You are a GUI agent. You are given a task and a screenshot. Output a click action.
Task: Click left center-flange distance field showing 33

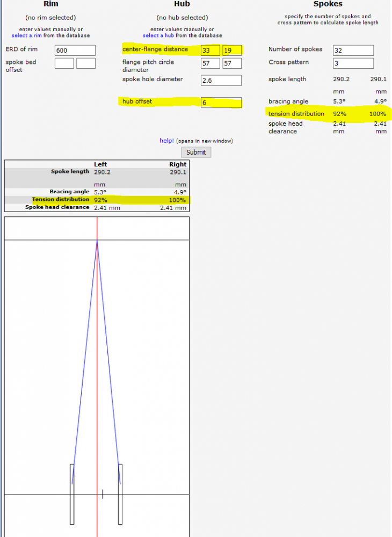tap(210, 50)
